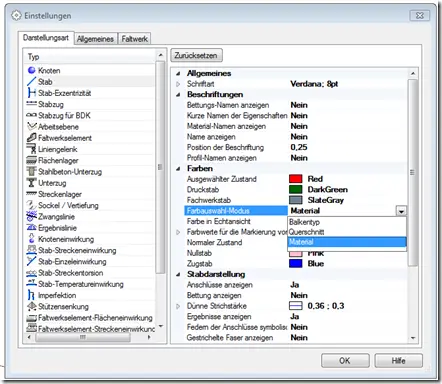Click the DarkGreen swatch for Druckstab
Screen dimensions: 442x384
[296, 190]
